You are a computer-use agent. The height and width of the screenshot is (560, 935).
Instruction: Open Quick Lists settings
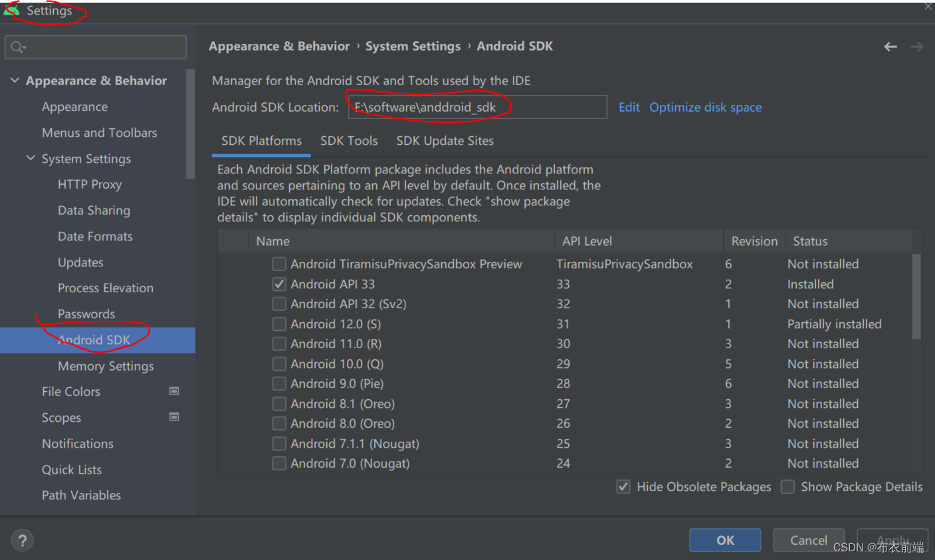click(x=72, y=470)
